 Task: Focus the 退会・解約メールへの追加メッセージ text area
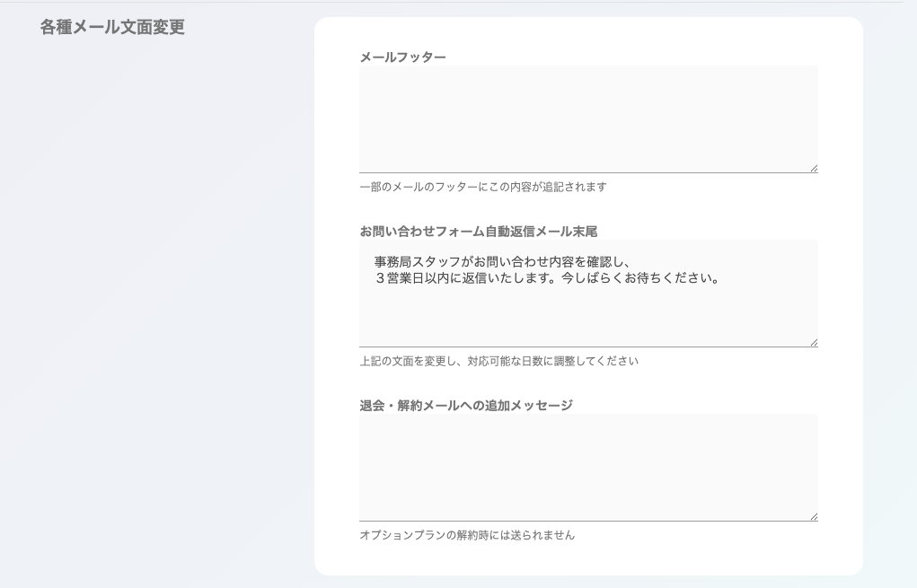click(588, 467)
